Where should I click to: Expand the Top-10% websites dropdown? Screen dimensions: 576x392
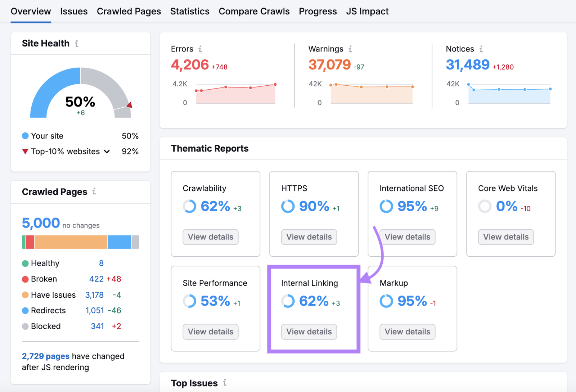[107, 152]
